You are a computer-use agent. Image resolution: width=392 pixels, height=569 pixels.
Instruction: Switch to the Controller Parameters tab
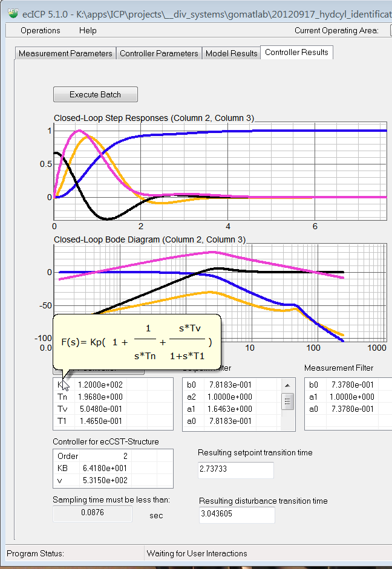[x=159, y=53]
